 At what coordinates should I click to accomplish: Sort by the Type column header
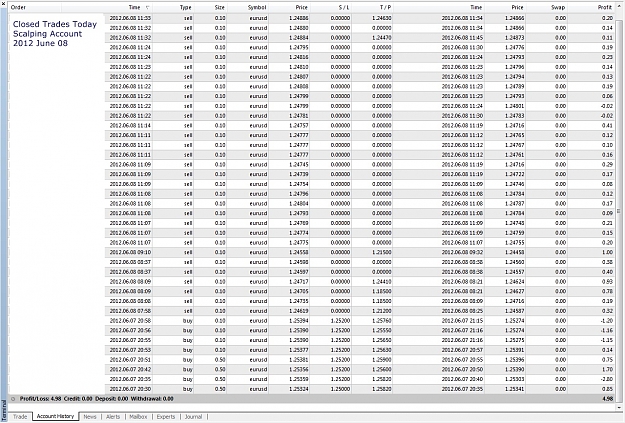click(x=185, y=8)
